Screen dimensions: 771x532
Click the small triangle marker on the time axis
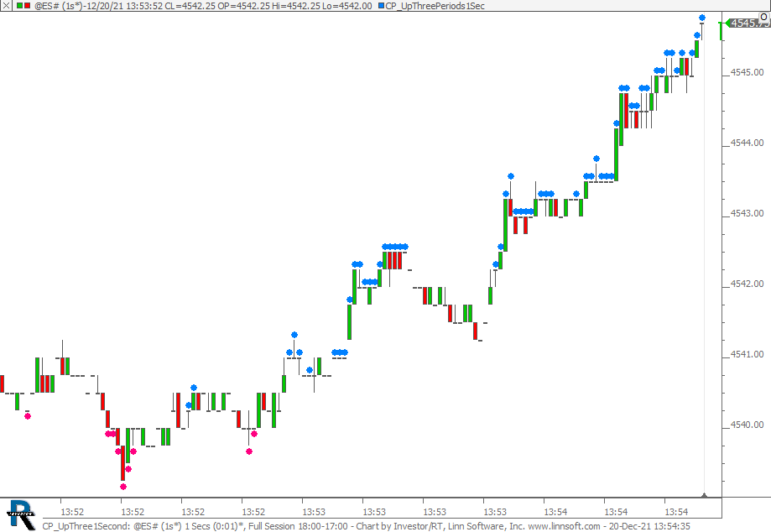[x=704, y=495]
